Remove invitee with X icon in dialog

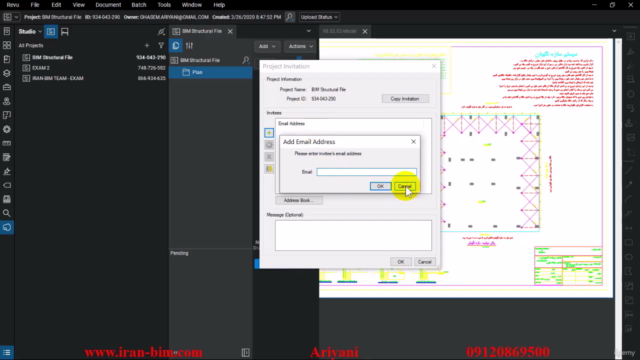click(x=269, y=157)
